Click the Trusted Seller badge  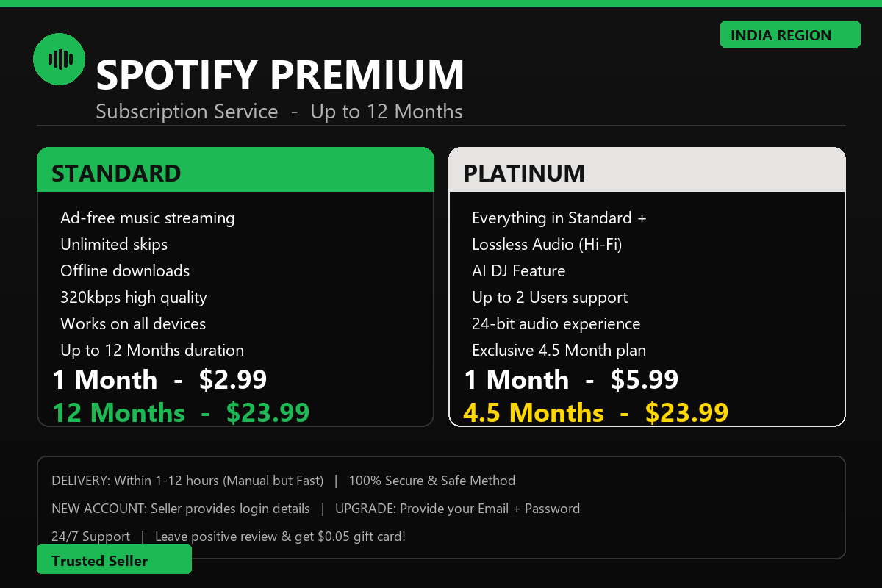click(x=114, y=559)
